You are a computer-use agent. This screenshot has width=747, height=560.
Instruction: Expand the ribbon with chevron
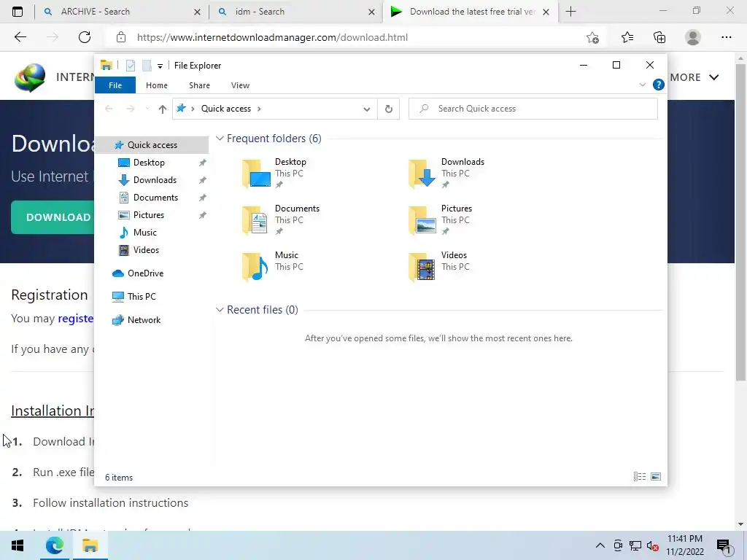pos(642,85)
